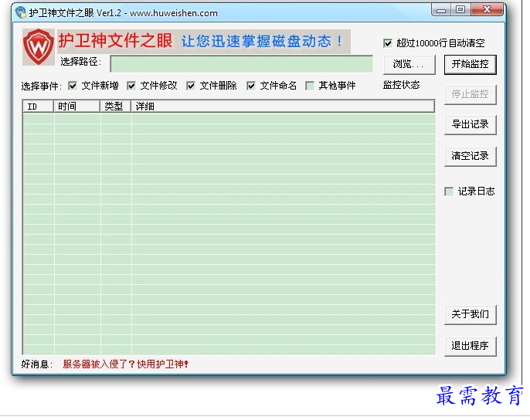Viewport: 530px width, 420px height.
Task: Click the 监控状态 status label
Action: coord(401,85)
